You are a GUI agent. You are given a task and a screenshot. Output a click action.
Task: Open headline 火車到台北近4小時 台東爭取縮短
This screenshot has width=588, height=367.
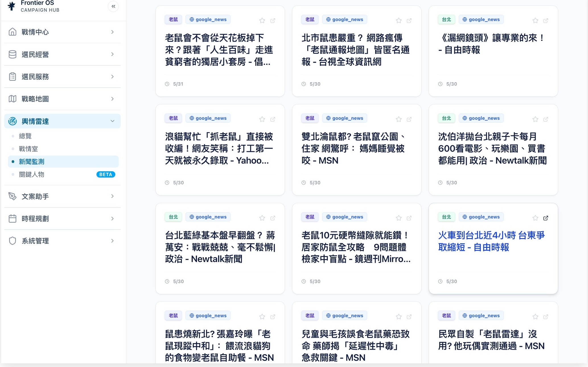pyautogui.click(x=492, y=241)
